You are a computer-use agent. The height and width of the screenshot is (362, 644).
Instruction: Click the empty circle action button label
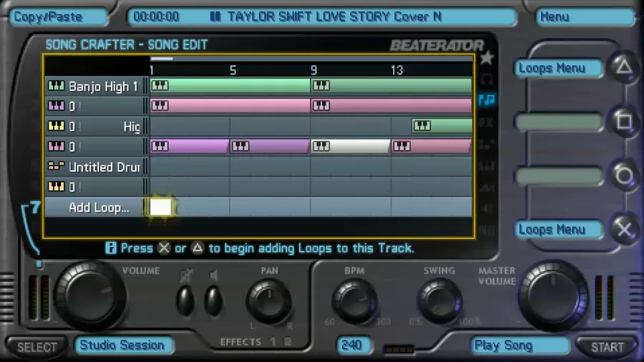(559, 176)
